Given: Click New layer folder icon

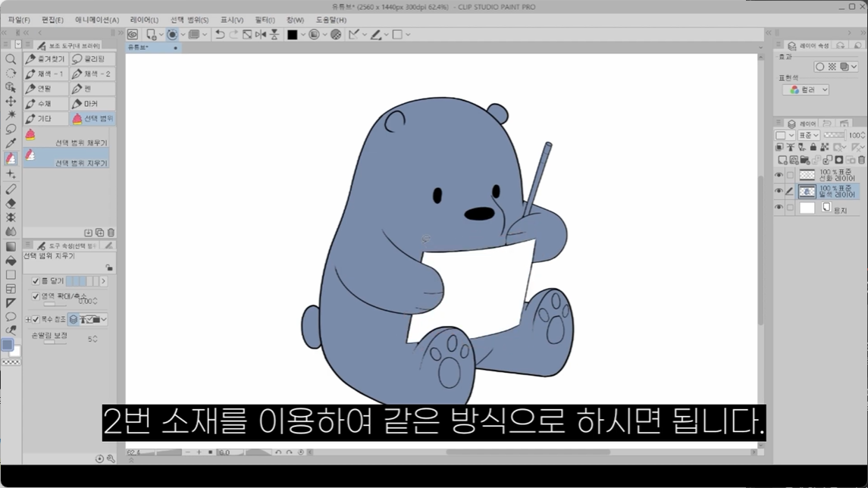Looking at the screenshot, I should coord(805,160).
